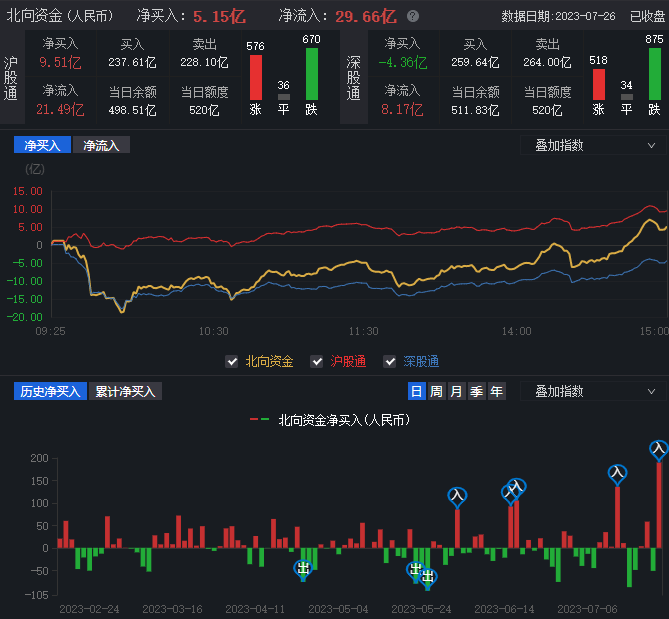
Task: Open the upper 叠加指数 dropdown
Action: [x=592, y=145]
